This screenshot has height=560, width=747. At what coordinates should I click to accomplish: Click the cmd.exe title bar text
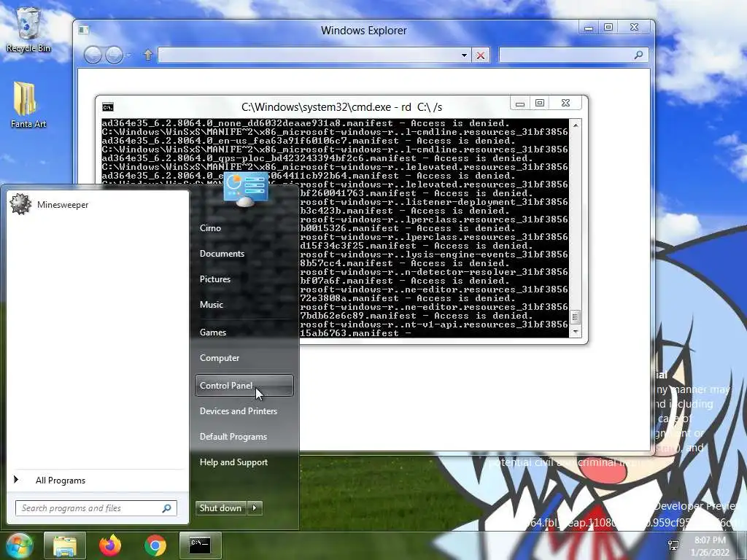(x=342, y=107)
